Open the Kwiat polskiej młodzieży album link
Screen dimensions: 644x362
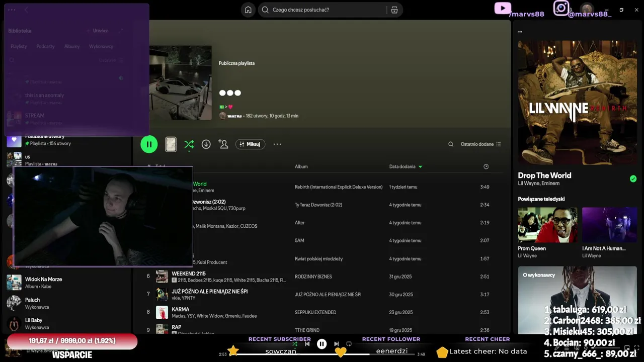point(318,259)
